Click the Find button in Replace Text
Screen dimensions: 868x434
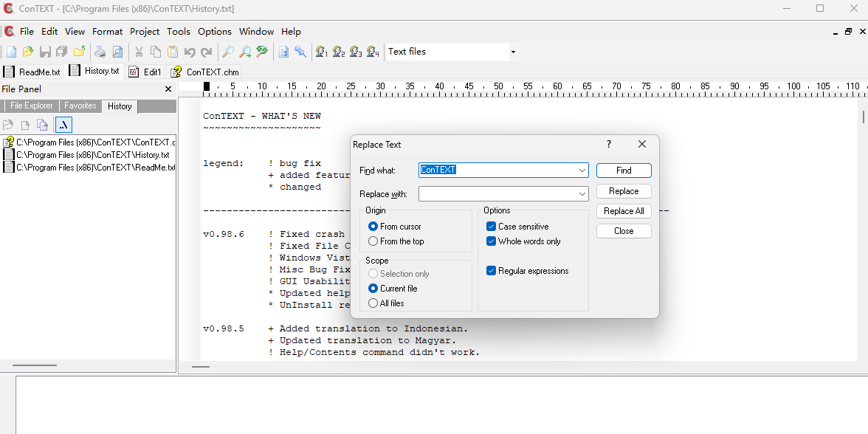[x=624, y=170]
